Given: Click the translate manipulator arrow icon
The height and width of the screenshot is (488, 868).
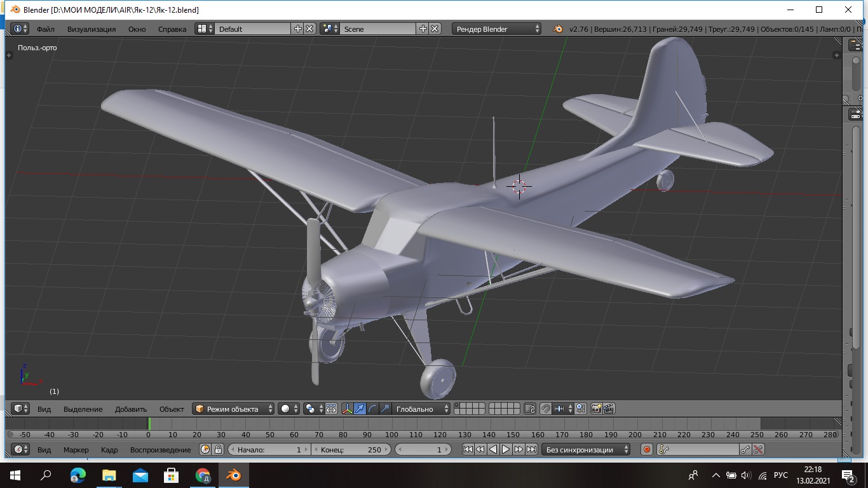Looking at the screenshot, I should [x=360, y=409].
